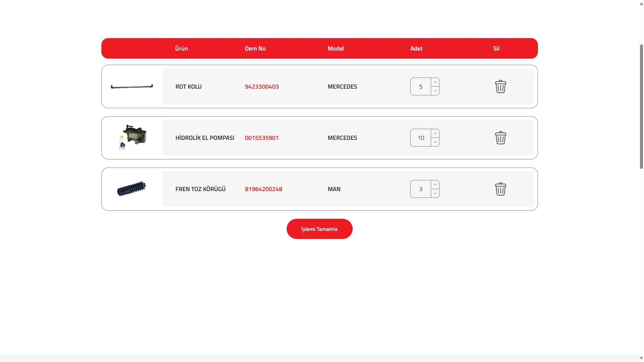Increase ROT KOLU quantity with up arrow
Screen dimensions: 644x362
435,82
